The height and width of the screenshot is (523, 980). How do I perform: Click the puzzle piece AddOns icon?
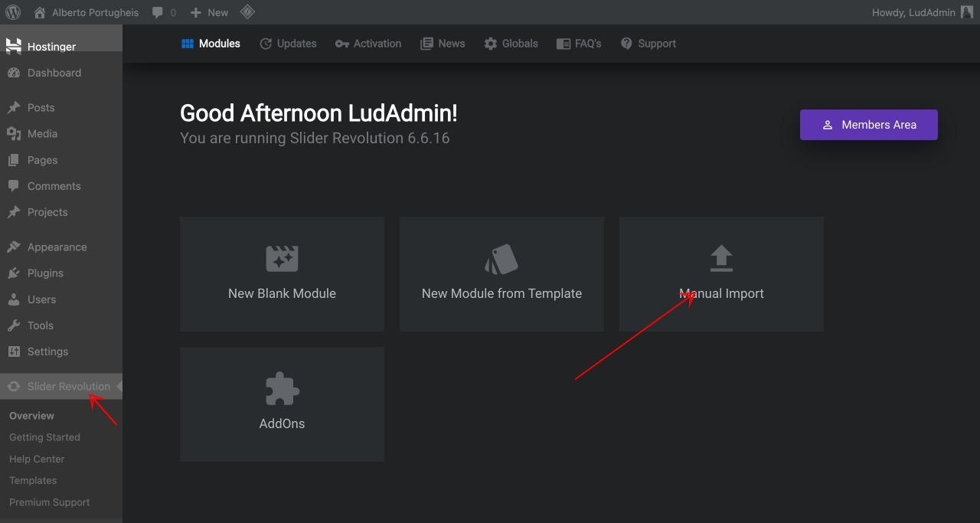282,390
